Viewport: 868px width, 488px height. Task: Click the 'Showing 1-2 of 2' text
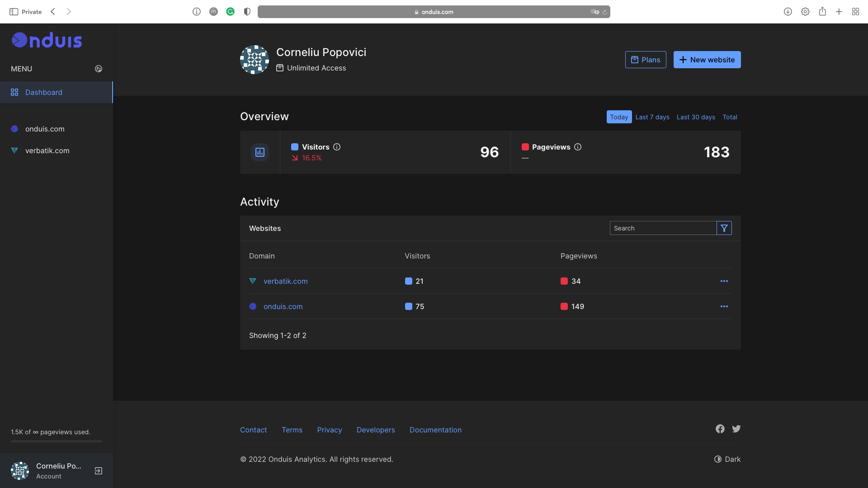tap(278, 335)
